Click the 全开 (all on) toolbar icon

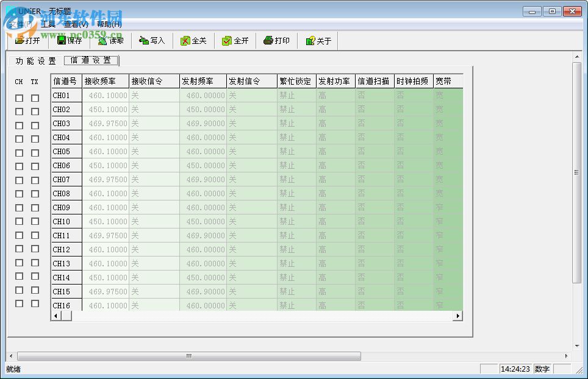(x=235, y=40)
